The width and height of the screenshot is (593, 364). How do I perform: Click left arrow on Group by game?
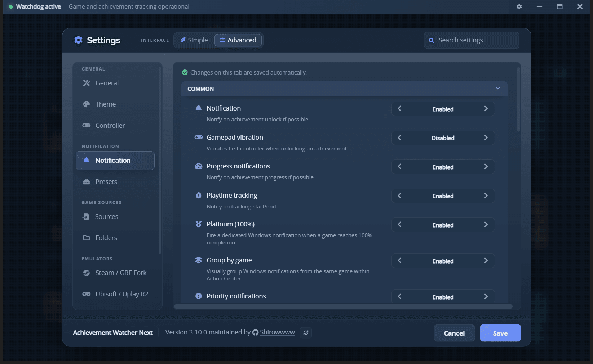399,261
